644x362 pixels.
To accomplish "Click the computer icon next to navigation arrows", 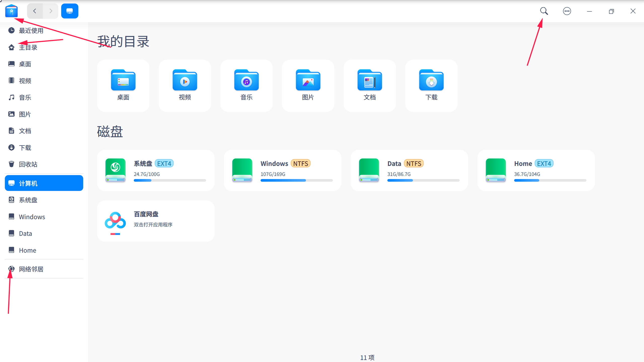I will click(69, 11).
